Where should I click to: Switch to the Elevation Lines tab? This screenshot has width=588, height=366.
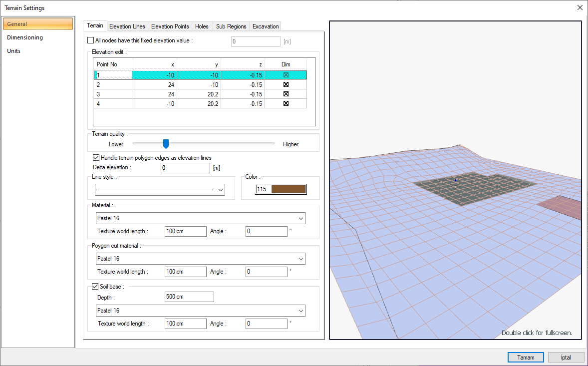(127, 26)
